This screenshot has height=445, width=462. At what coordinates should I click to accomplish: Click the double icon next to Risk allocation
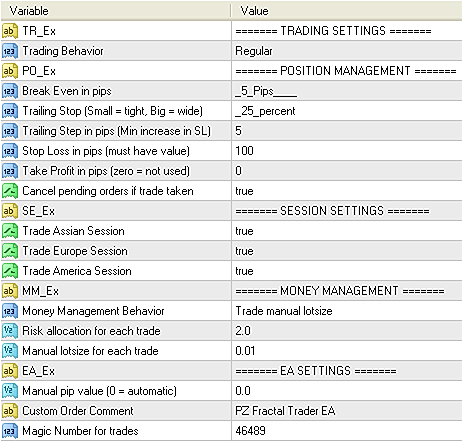click(x=10, y=331)
